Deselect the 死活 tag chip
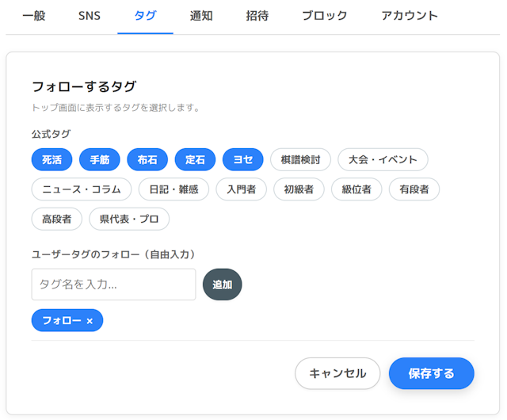The height and width of the screenshot is (420, 507). pos(51,159)
